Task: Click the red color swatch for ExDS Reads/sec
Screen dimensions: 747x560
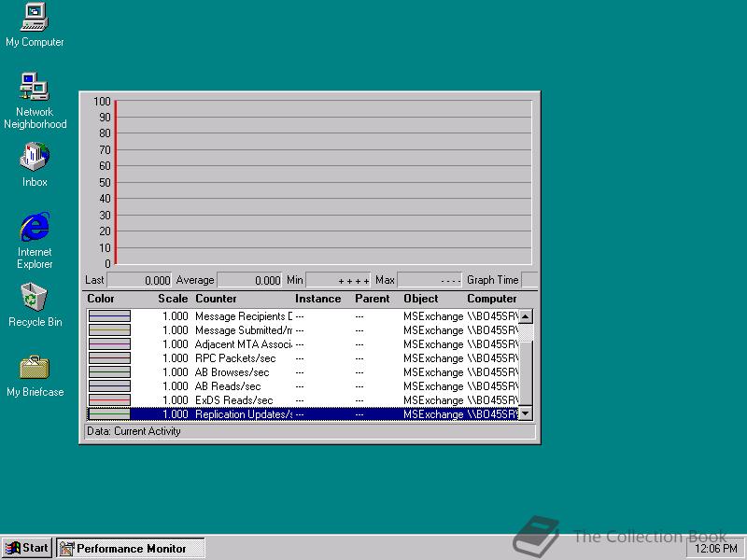Action: [109, 400]
